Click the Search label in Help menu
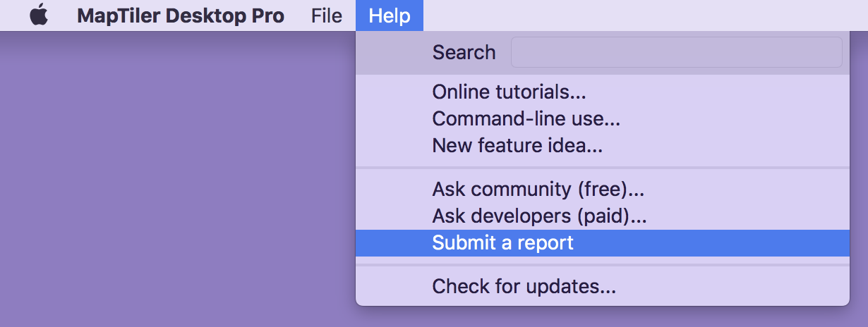The width and height of the screenshot is (868, 327). click(x=464, y=52)
